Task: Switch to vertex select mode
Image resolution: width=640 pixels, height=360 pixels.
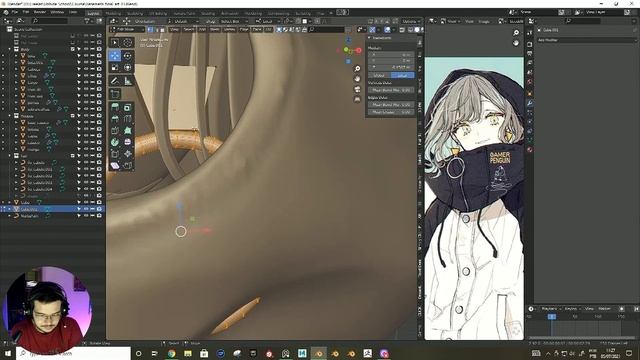Action: (x=150, y=29)
